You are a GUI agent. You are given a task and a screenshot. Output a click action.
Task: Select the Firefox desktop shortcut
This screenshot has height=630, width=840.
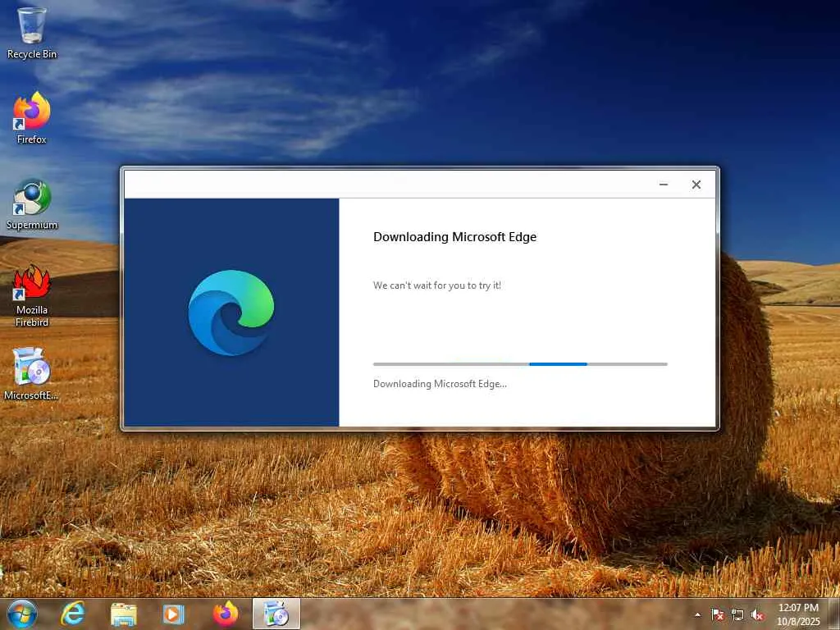click(32, 118)
